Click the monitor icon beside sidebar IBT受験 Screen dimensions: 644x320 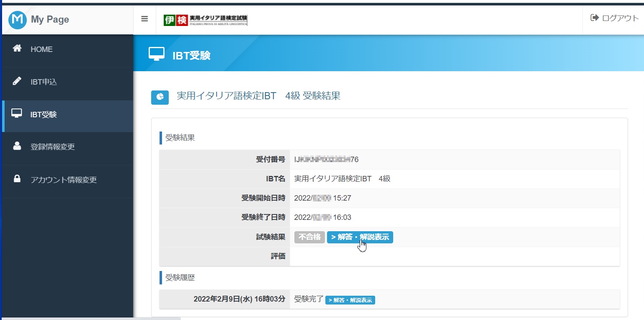click(x=17, y=114)
